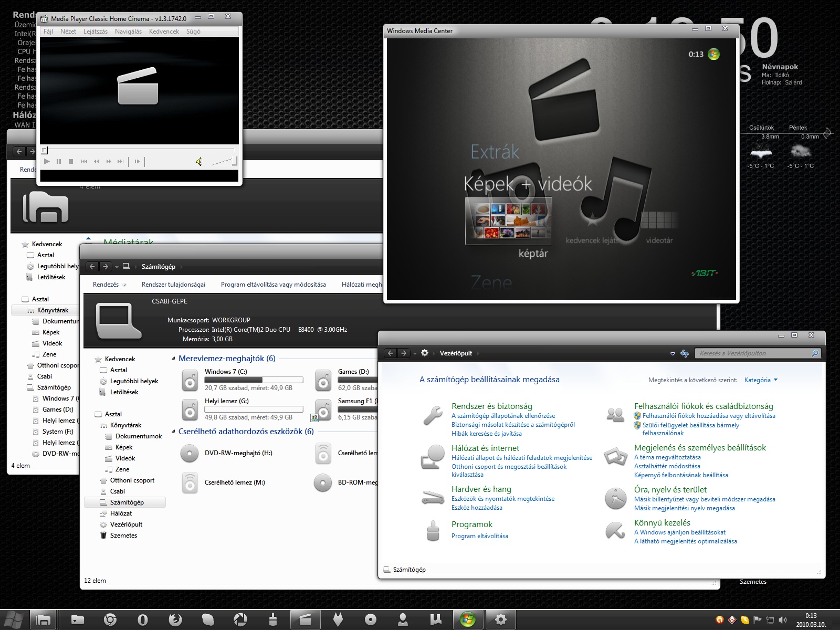Viewport: 840px width, 630px height.
Task: Open Rendezés dropdown in Számítógép window
Action: pos(109,285)
